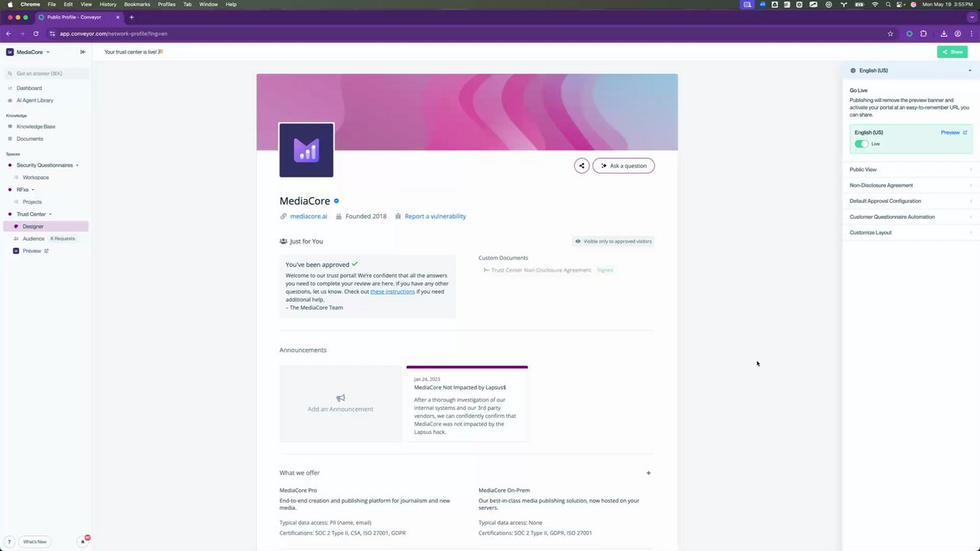Click the Ask a question button

[x=623, y=165]
